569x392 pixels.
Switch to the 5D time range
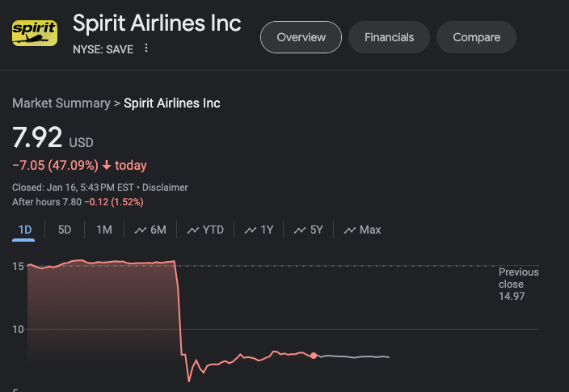pyautogui.click(x=65, y=230)
